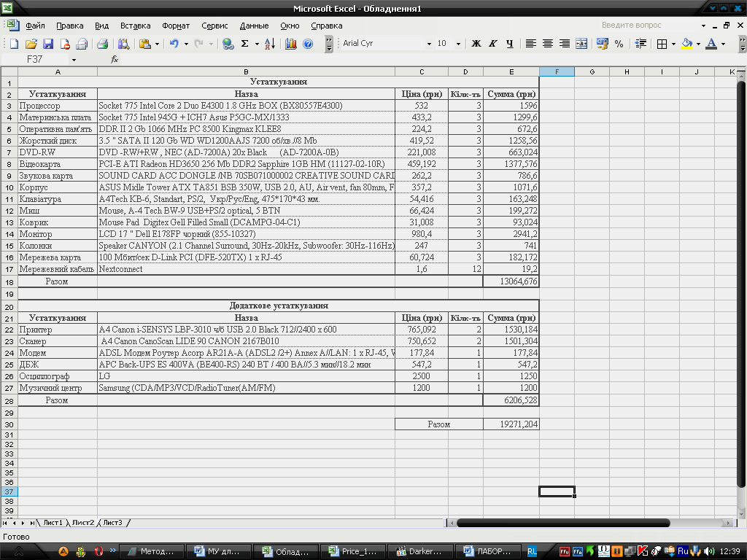The height and width of the screenshot is (560, 747).
Task: Align text right in the formatting toolbar
Action: point(564,44)
